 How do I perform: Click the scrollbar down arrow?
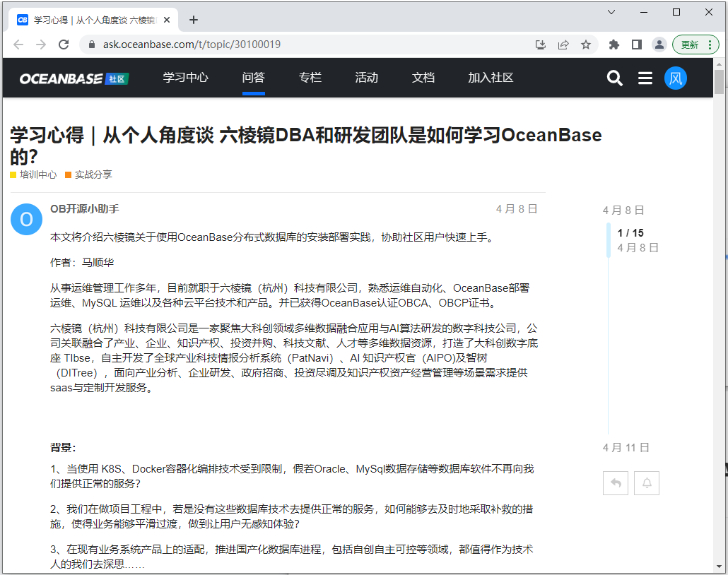tap(720, 567)
